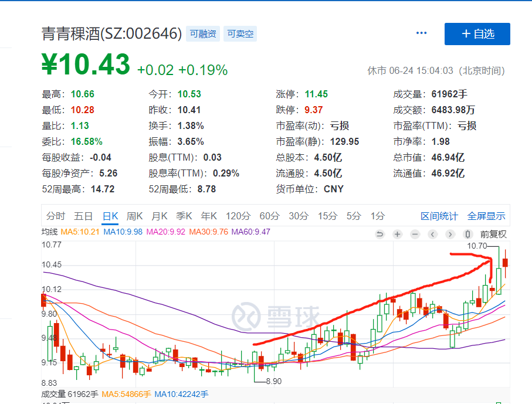Click the volume MA5:54866手 label
The height and width of the screenshot is (404, 532).
126,394
